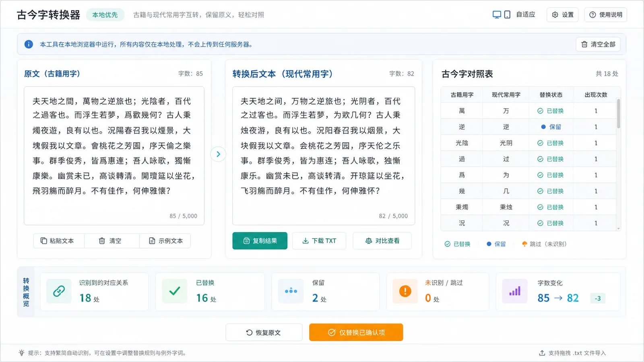Click the 字数: 85 counter in original panel
The image size is (644, 362).
click(190, 74)
